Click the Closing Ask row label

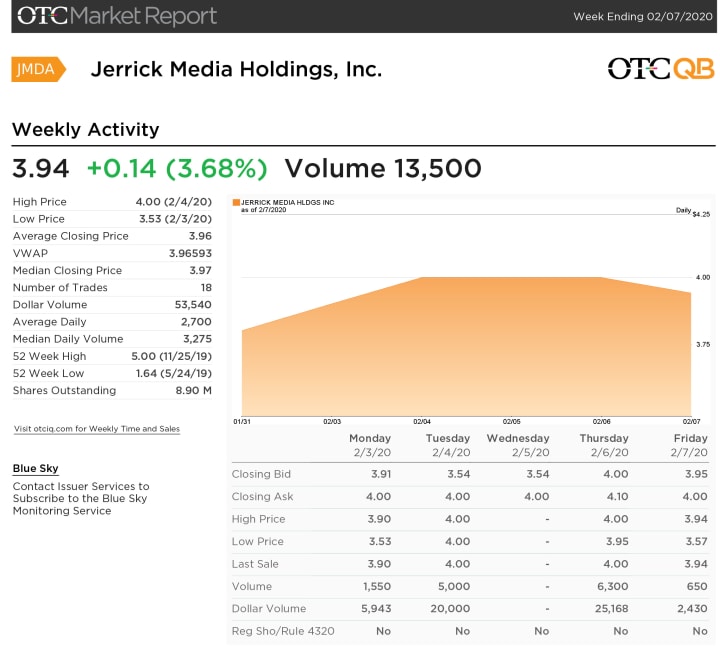[x=262, y=497]
